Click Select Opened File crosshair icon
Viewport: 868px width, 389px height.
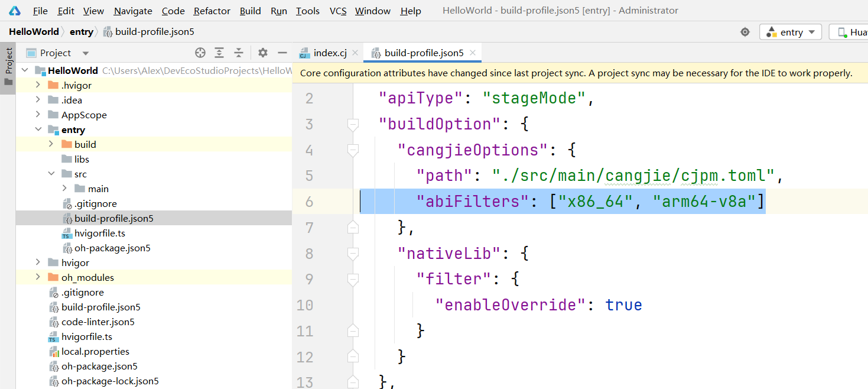[200, 53]
